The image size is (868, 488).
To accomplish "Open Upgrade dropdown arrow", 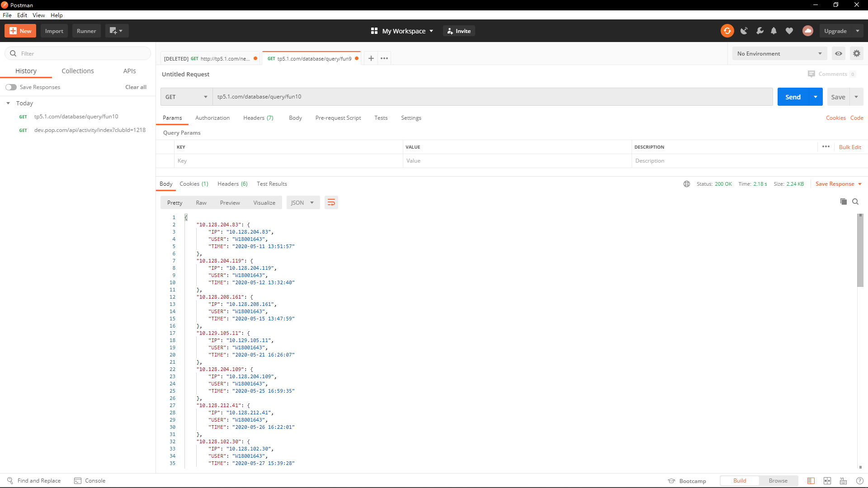I will coord(858,31).
